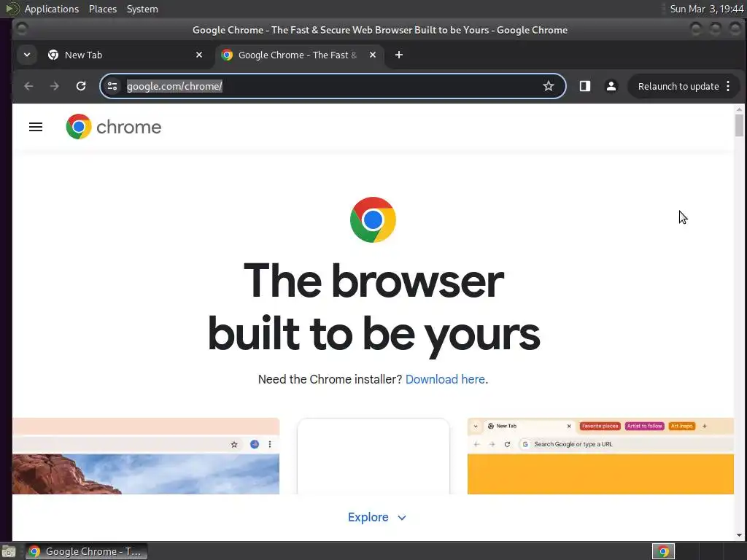Select Google Chrome taskbar window button
This screenshot has height=560, width=747.
click(x=86, y=551)
